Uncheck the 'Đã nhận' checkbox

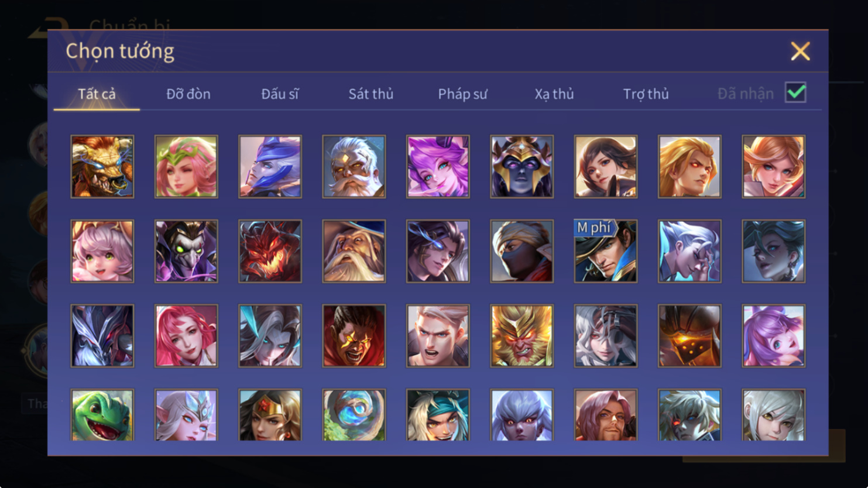[796, 92]
